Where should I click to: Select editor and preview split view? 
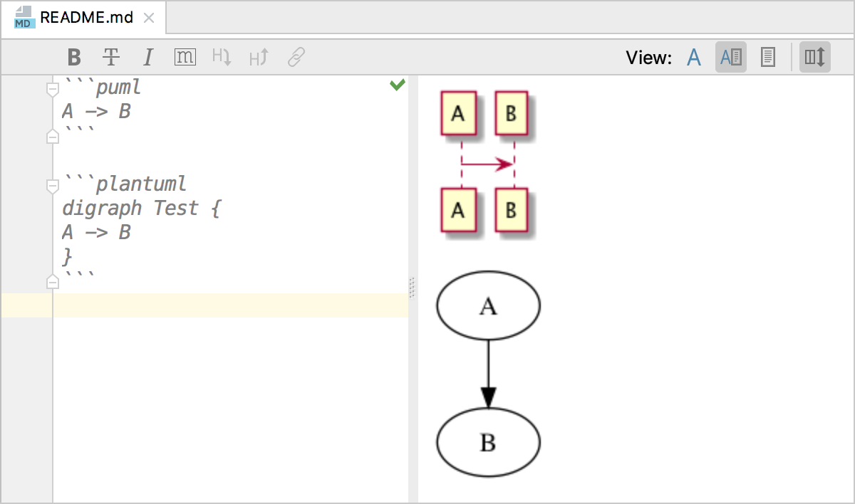(x=731, y=58)
